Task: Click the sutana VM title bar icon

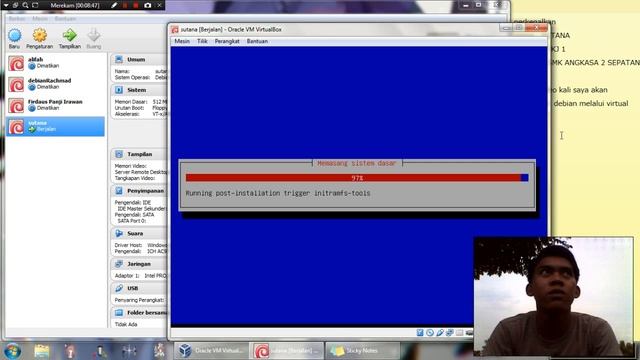Action: pyautogui.click(x=175, y=29)
